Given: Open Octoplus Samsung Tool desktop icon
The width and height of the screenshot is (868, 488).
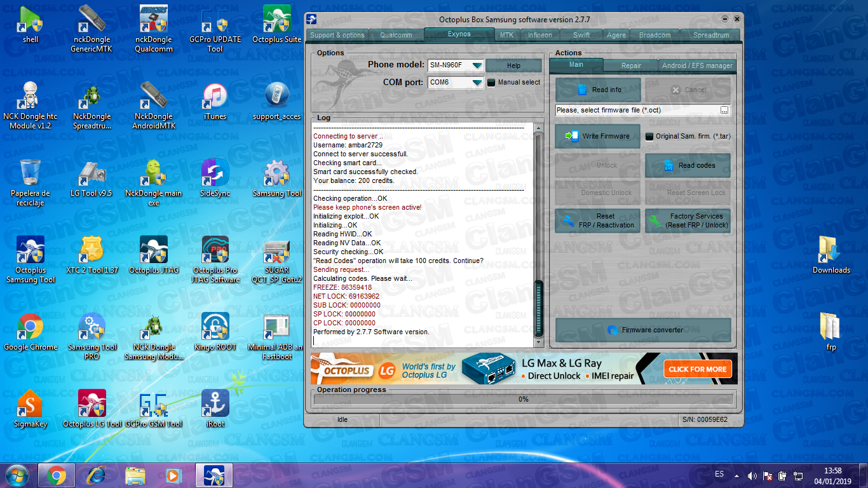Looking at the screenshot, I should coord(31,260).
